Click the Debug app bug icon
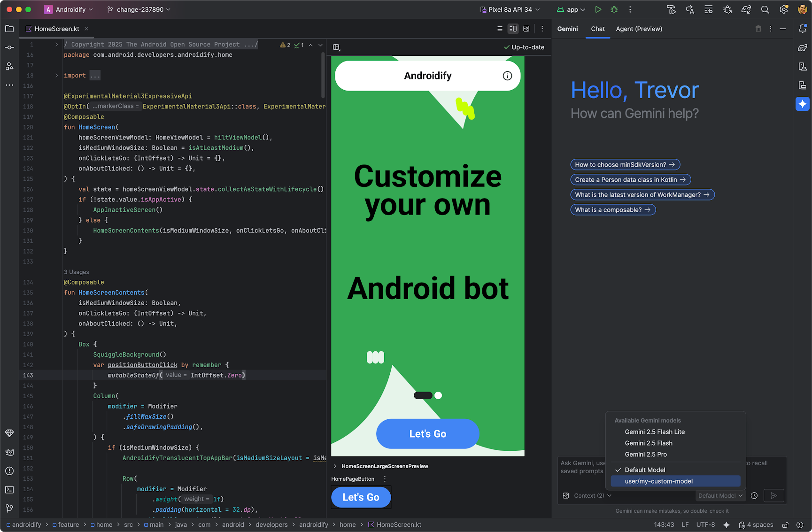The height and width of the screenshot is (532, 812). pyautogui.click(x=614, y=9)
